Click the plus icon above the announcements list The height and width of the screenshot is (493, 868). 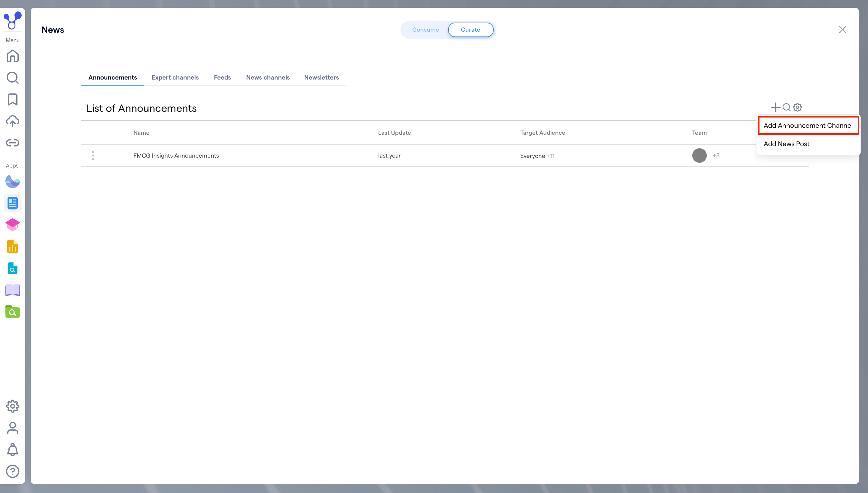click(775, 107)
